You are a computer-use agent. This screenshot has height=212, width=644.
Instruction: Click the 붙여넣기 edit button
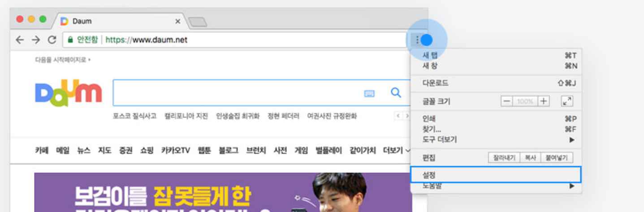[557, 158]
